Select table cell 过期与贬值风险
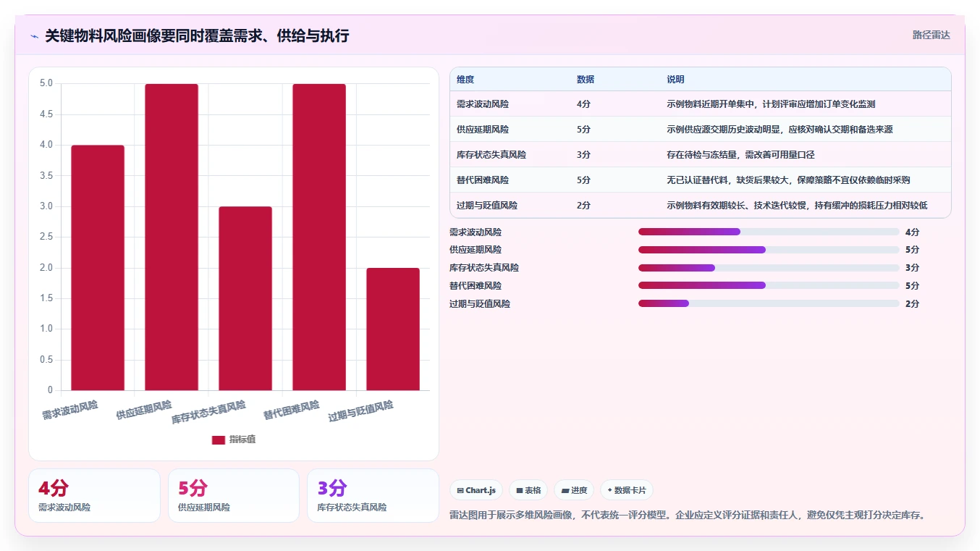Viewport: 980px width, 551px height. (487, 206)
